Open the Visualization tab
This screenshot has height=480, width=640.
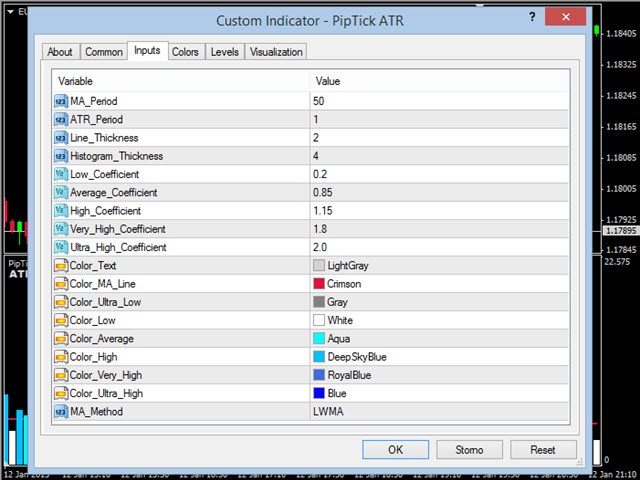coord(276,52)
